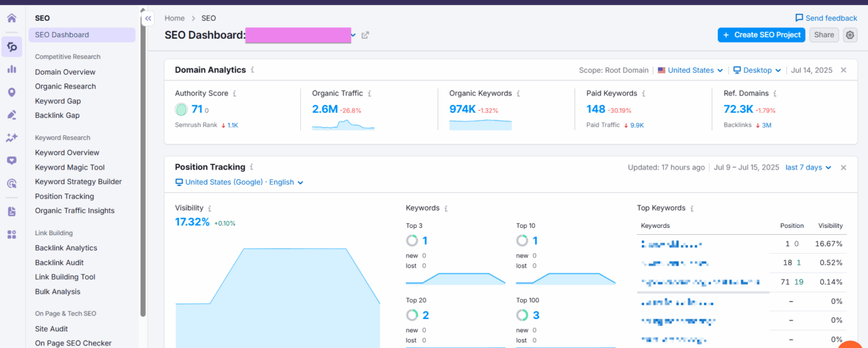Click Authority Score value 71
The image size is (868, 348).
coord(197,109)
